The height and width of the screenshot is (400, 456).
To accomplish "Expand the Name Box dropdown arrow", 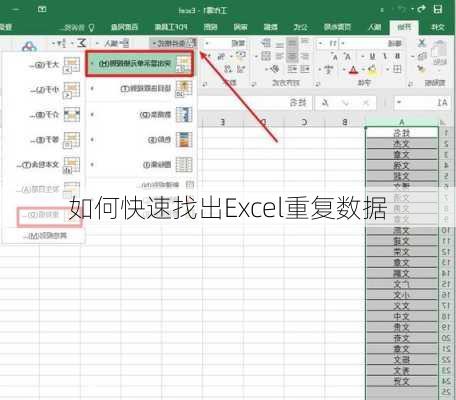I will (399, 103).
